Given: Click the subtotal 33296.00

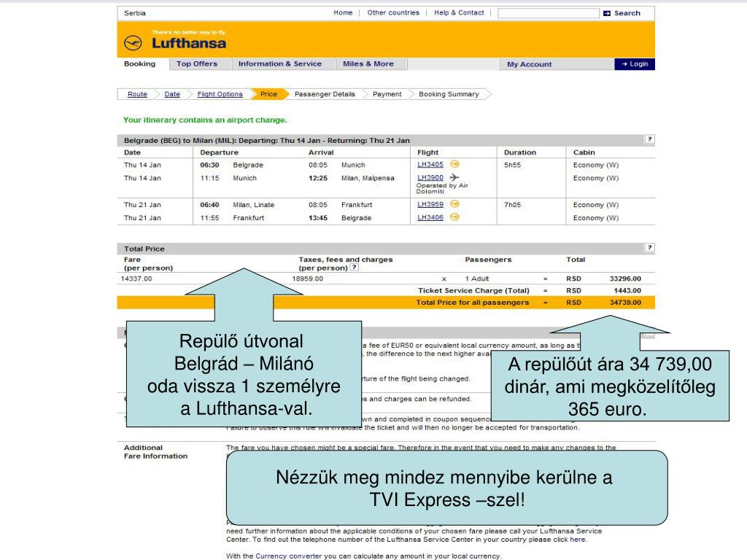Looking at the screenshot, I should [x=625, y=279].
